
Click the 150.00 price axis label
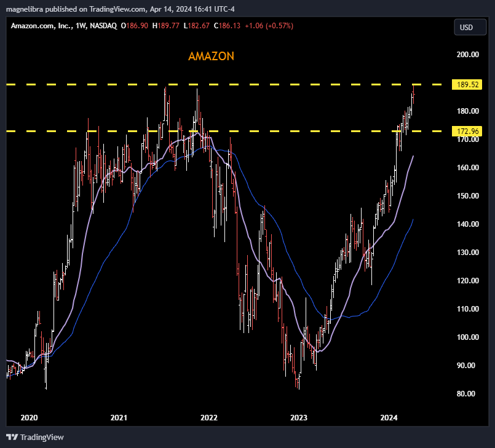click(467, 196)
